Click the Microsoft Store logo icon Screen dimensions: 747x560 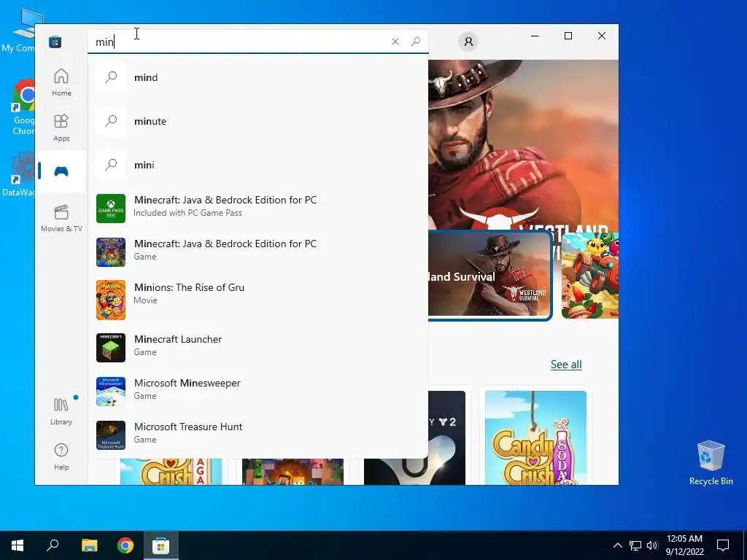[55, 42]
